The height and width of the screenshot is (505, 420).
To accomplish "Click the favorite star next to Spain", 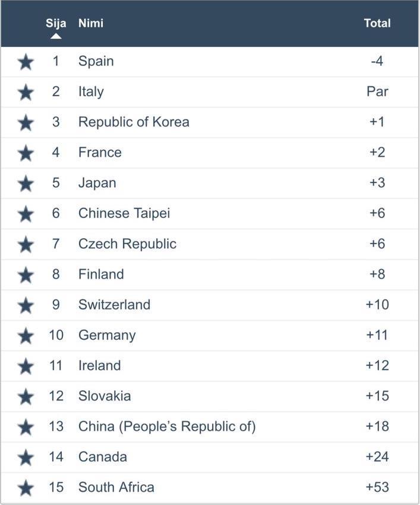I will [26, 62].
